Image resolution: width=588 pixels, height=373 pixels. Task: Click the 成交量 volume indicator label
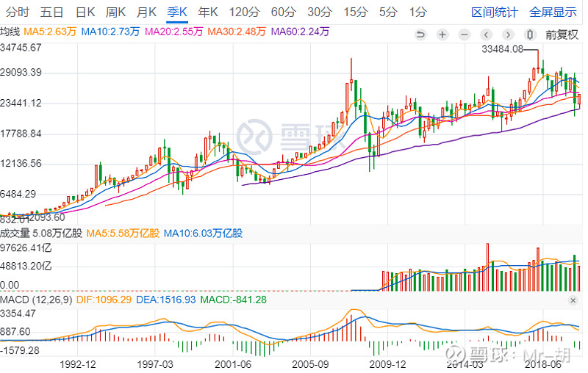pos(15,233)
